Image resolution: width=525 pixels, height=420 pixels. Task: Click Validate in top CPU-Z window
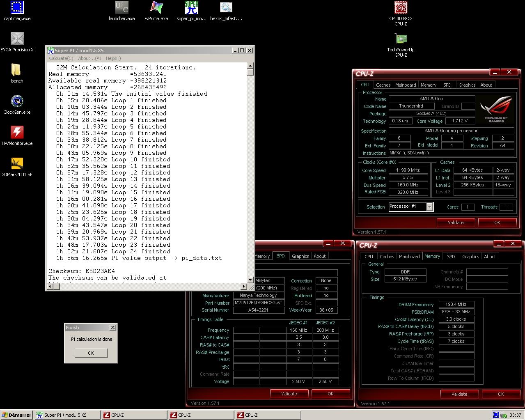point(456,223)
